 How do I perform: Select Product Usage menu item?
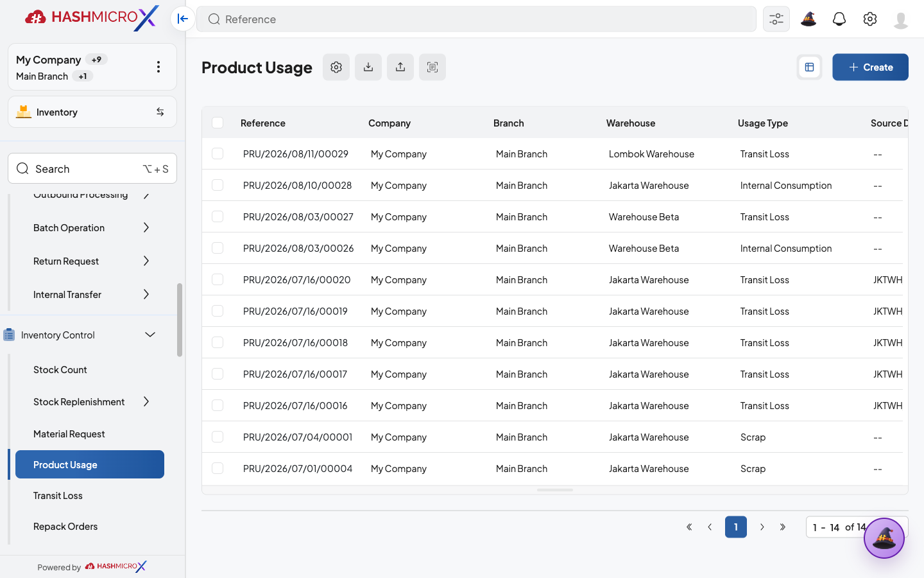pyautogui.click(x=90, y=464)
